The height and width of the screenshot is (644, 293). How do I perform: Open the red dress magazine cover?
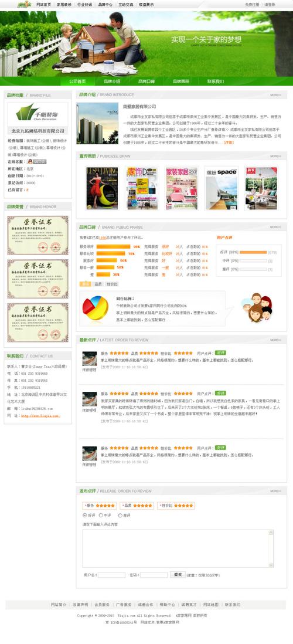[102, 188]
